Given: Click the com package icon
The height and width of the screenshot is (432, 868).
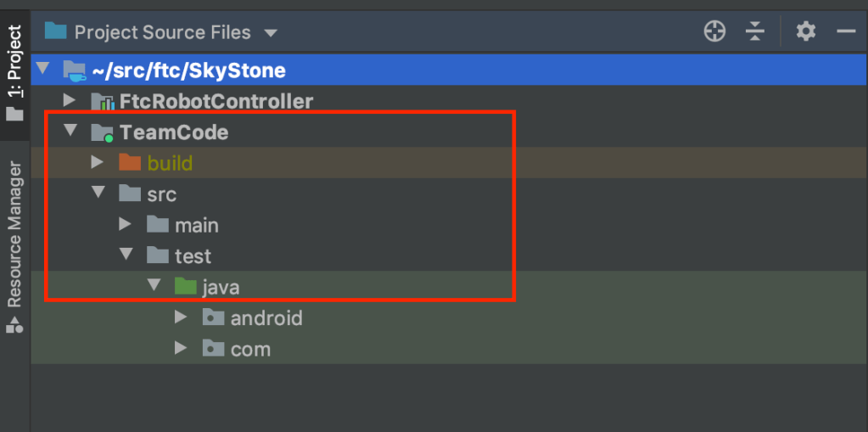Looking at the screenshot, I should click(x=213, y=349).
